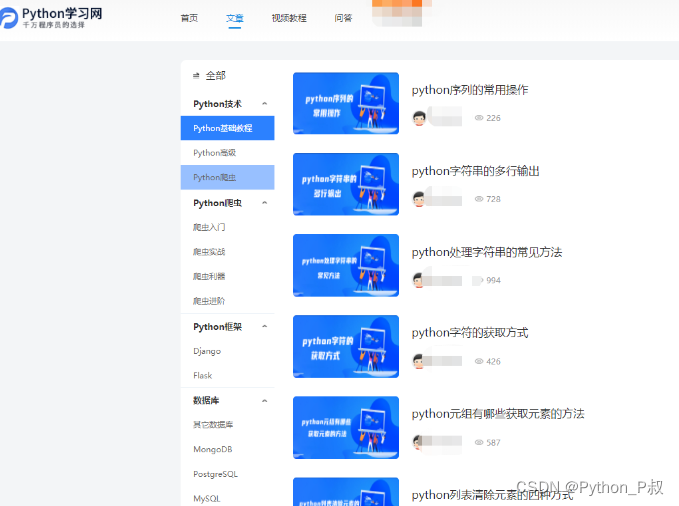Select Django in the sidebar

207,352
